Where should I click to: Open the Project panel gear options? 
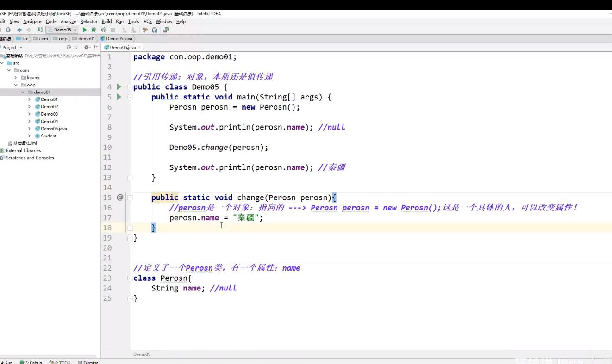pos(87,47)
